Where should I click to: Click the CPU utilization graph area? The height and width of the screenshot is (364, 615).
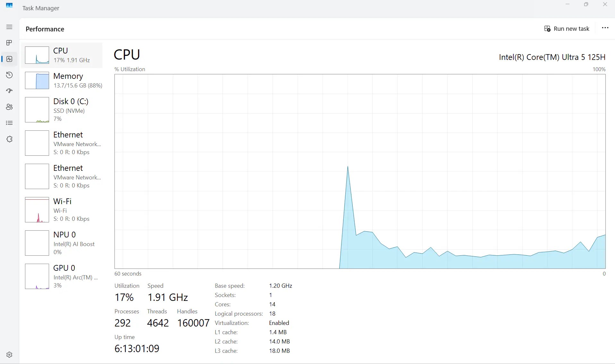pyautogui.click(x=360, y=171)
